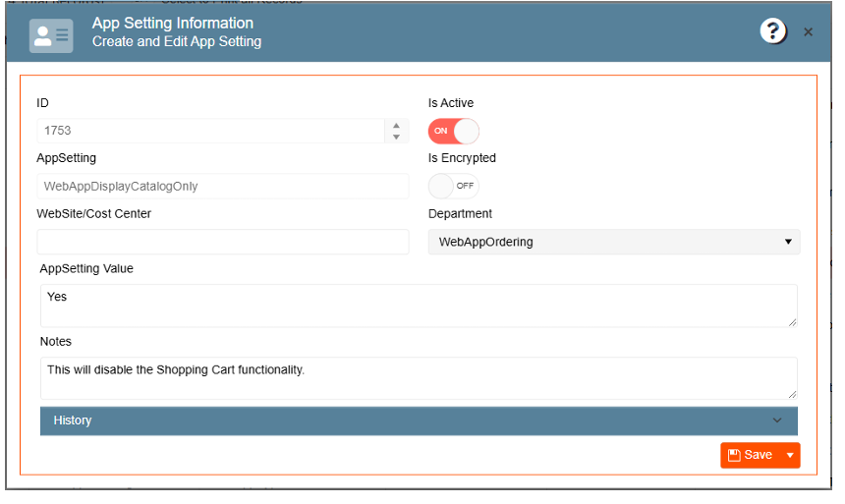Click into the Notes text area
The height and width of the screenshot is (504, 845).
pyautogui.click(x=418, y=377)
